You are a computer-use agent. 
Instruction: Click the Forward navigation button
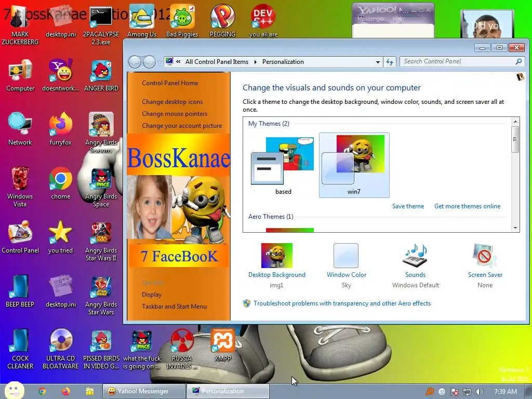pyautogui.click(x=149, y=62)
